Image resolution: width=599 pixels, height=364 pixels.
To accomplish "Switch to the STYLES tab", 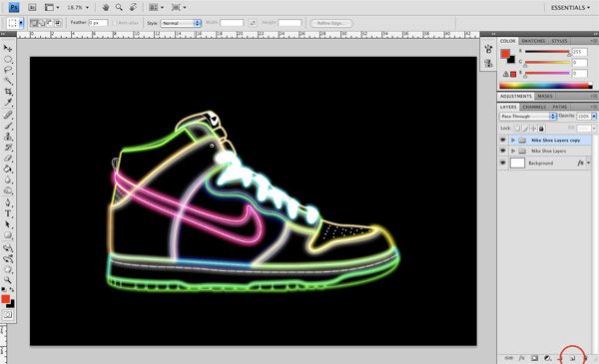I will 559,41.
